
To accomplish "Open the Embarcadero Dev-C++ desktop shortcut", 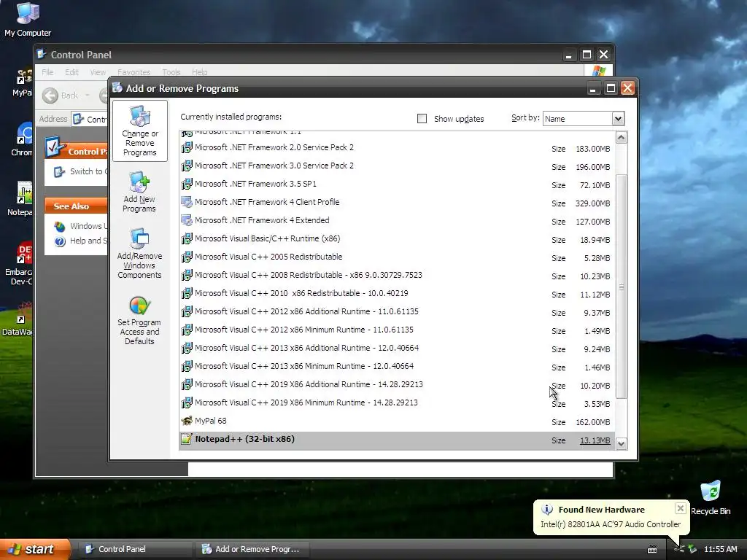I will tap(18, 264).
